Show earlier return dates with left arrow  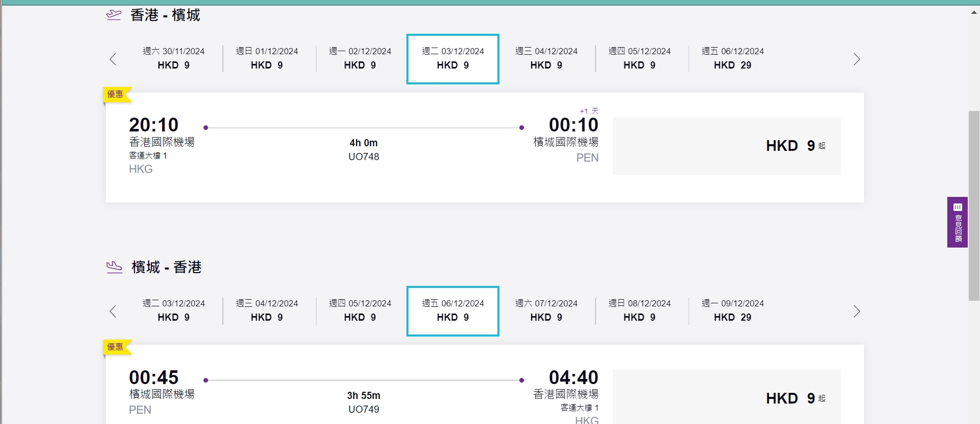pos(113,311)
